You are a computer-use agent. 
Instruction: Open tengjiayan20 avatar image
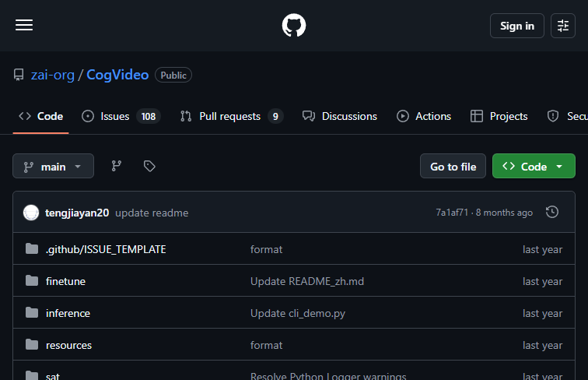point(31,213)
